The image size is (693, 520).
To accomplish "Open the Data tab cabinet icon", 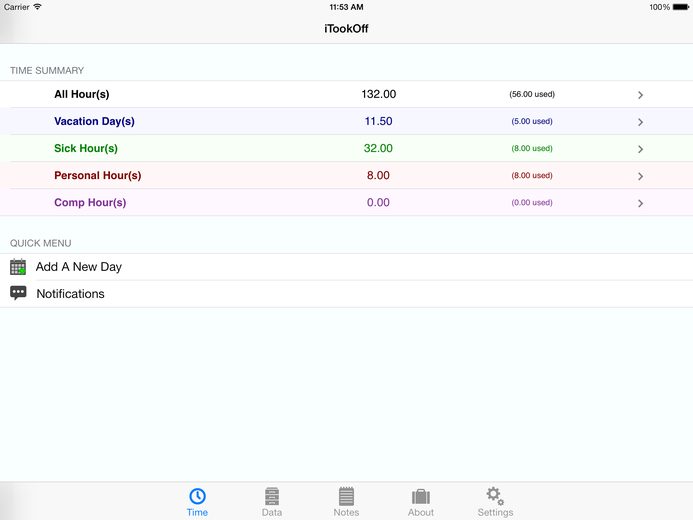I will coord(272,496).
